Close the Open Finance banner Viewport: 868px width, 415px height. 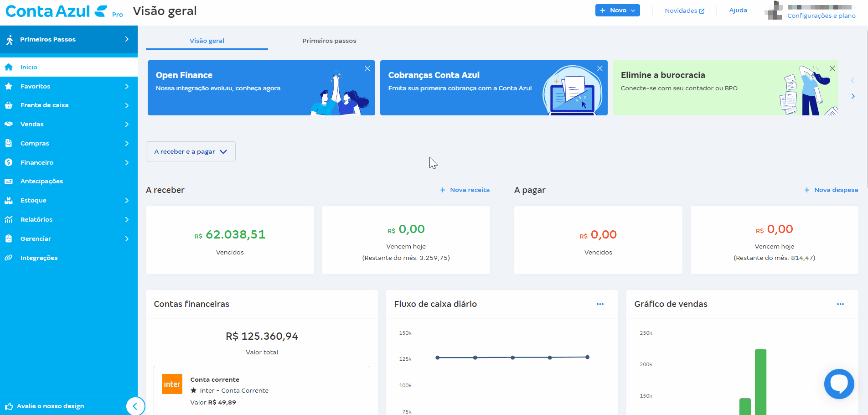click(x=367, y=68)
